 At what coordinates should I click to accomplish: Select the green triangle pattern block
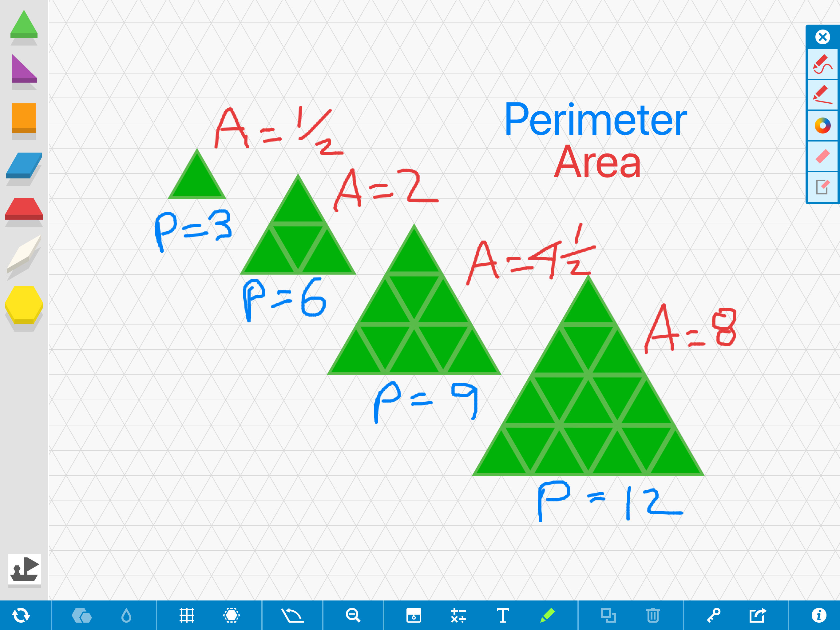(x=24, y=25)
